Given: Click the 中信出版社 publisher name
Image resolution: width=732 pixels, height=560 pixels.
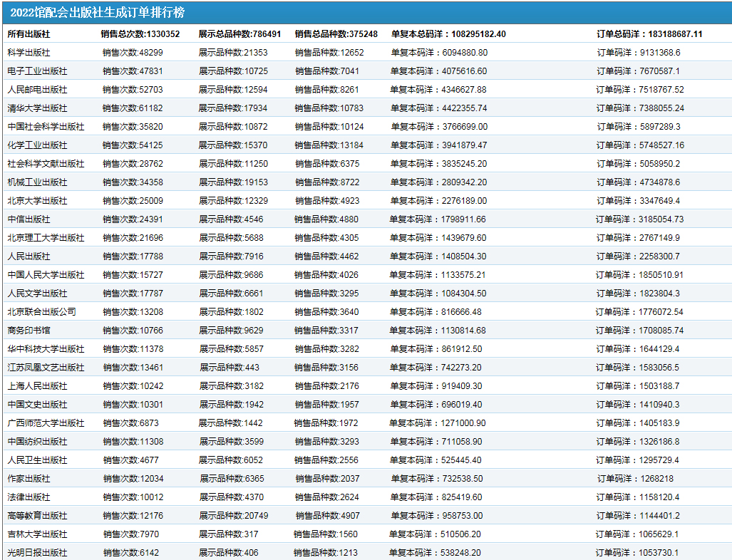Looking at the screenshot, I should pos(29,219).
